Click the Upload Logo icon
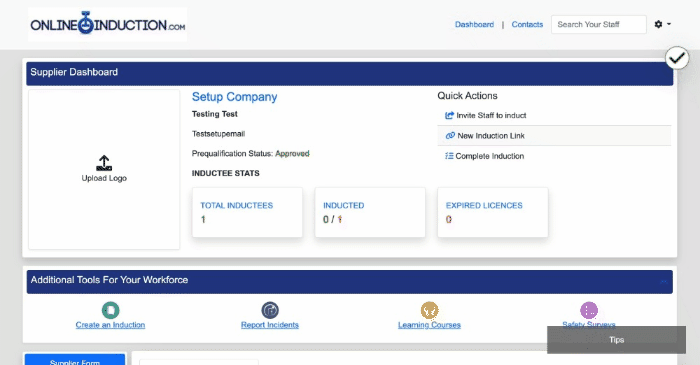 (104, 163)
